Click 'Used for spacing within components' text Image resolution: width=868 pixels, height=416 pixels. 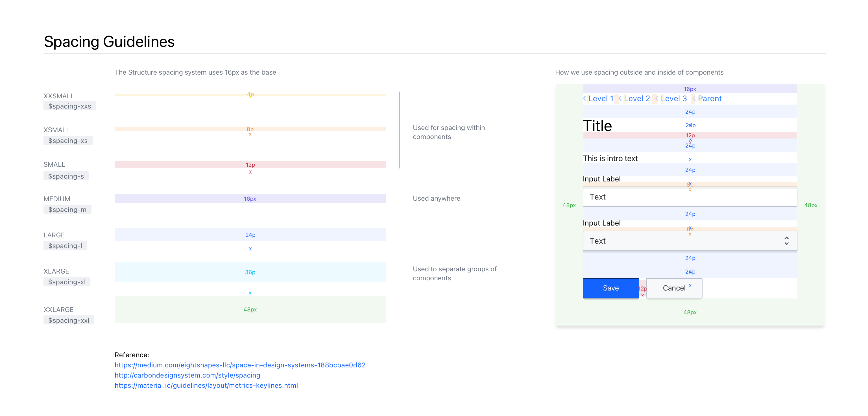pos(449,132)
